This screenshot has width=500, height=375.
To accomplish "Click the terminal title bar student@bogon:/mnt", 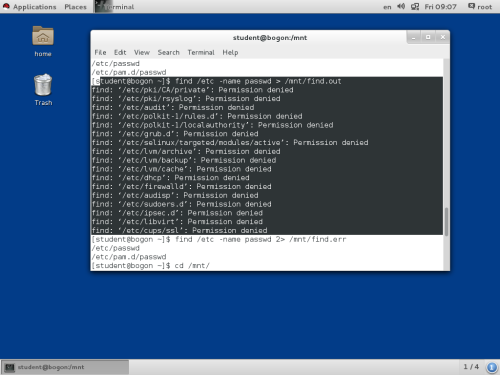I will click(x=270, y=38).
